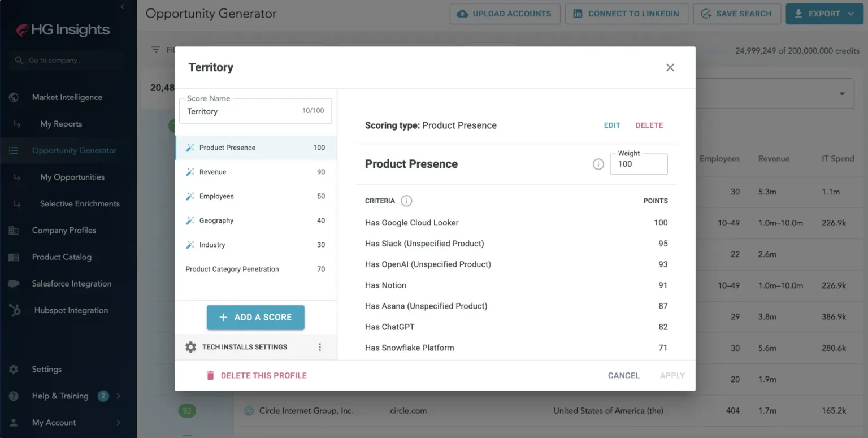
Task: Click the Has Notion criterion
Action: [x=385, y=285]
